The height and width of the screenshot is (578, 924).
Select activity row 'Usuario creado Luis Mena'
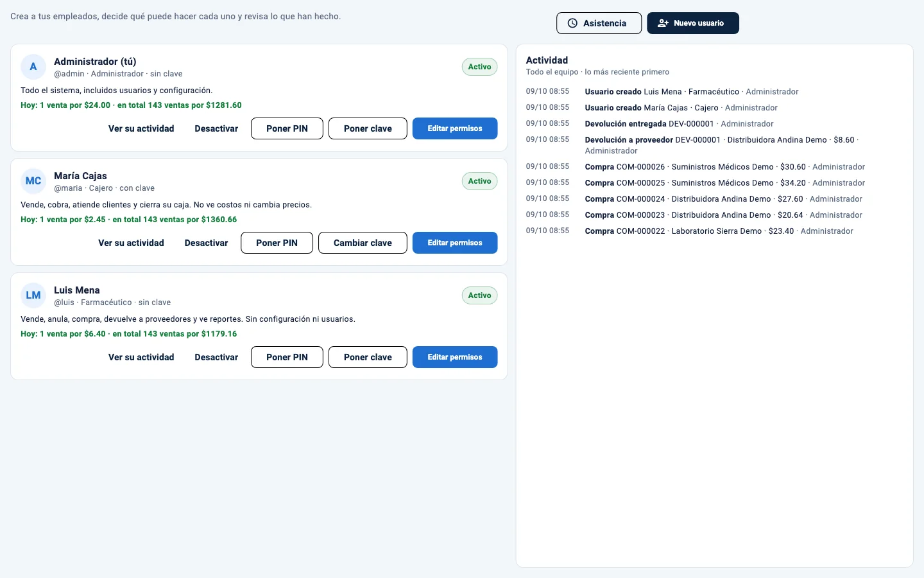point(715,92)
